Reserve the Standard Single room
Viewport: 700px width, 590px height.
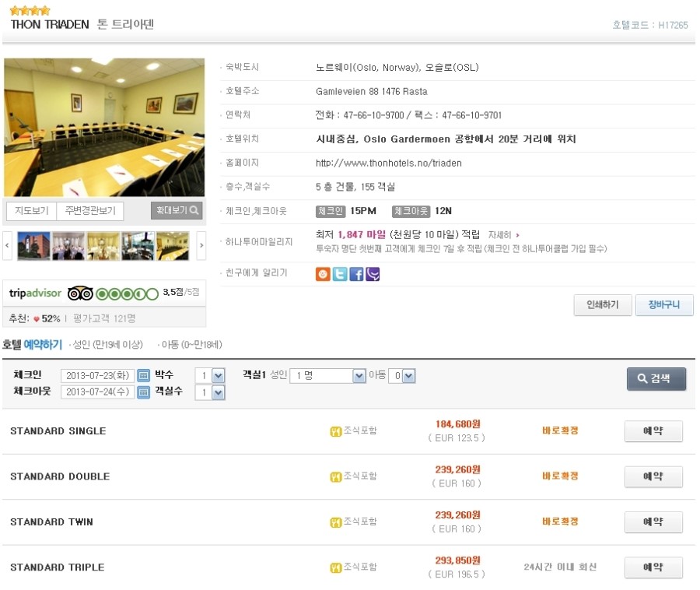(653, 431)
